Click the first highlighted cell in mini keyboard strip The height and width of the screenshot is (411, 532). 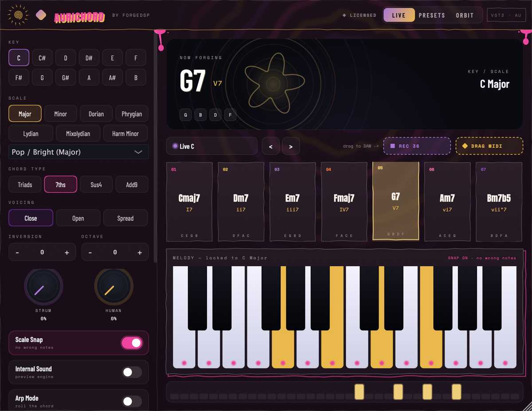point(359,391)
